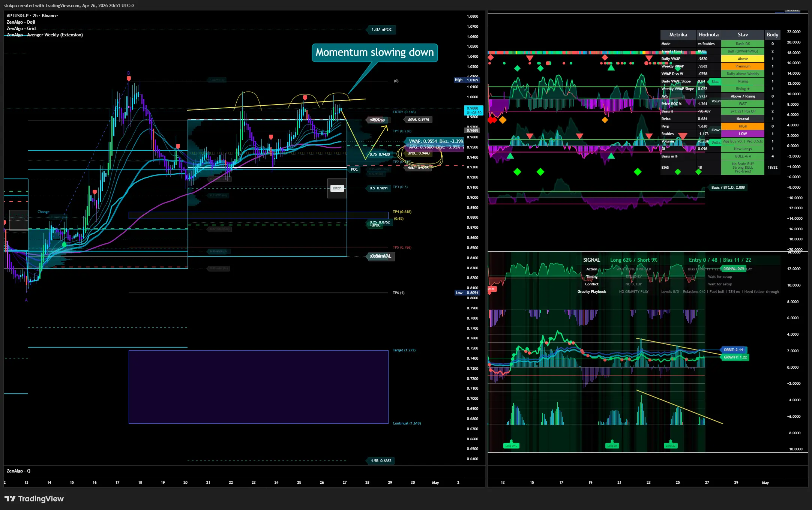Screen dimensions: 812x510
Task: Click the ORBIT: 2.14 value label
Action: pyautogui.click(x=733, y=349)
